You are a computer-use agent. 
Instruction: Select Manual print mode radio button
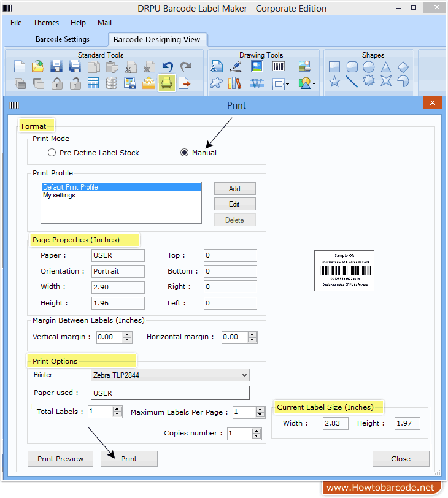click(184, 153)
